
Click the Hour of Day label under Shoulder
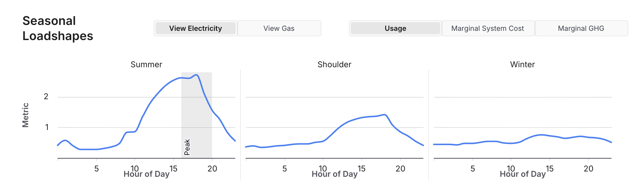334,174
